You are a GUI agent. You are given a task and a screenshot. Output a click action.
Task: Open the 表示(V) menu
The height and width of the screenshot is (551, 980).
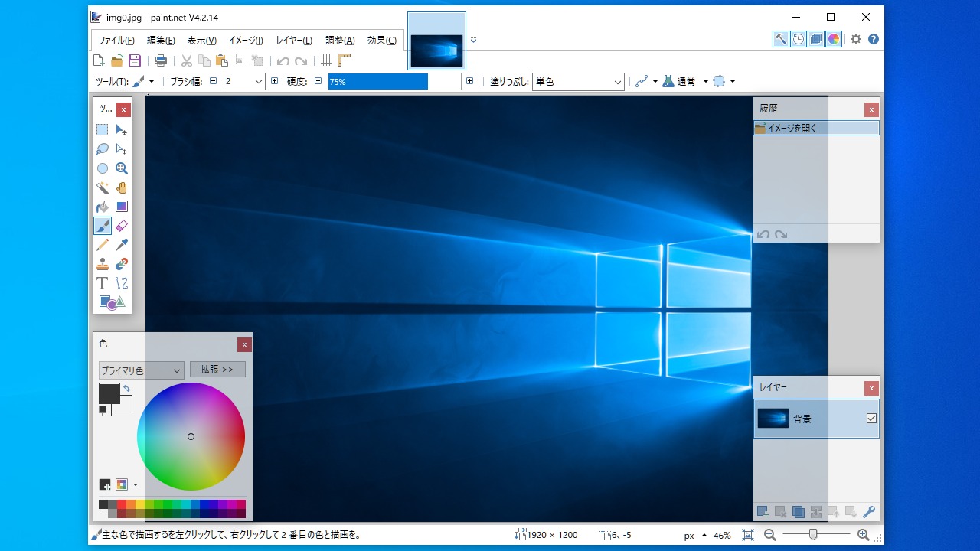click(x=202, y=41)
